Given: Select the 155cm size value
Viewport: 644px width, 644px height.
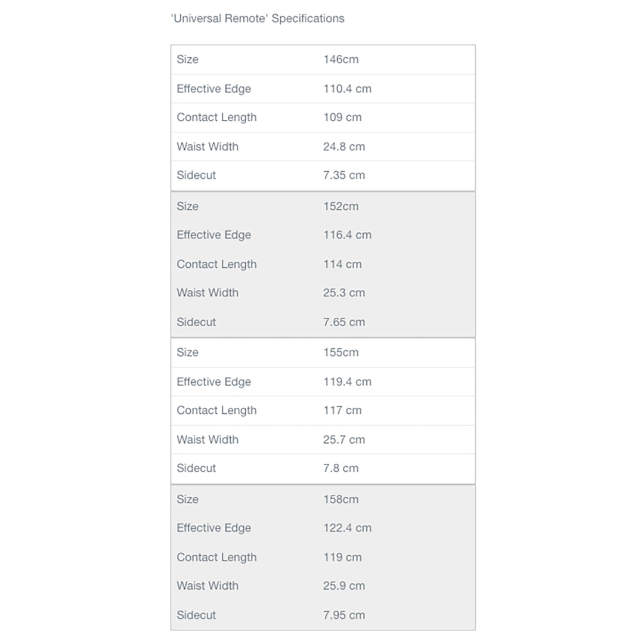Looking at the screenshot, I should click(341, 352).
